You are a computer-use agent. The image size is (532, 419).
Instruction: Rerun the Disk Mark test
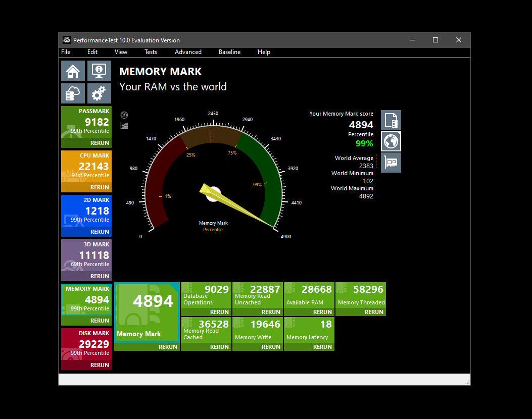(100, 365)
